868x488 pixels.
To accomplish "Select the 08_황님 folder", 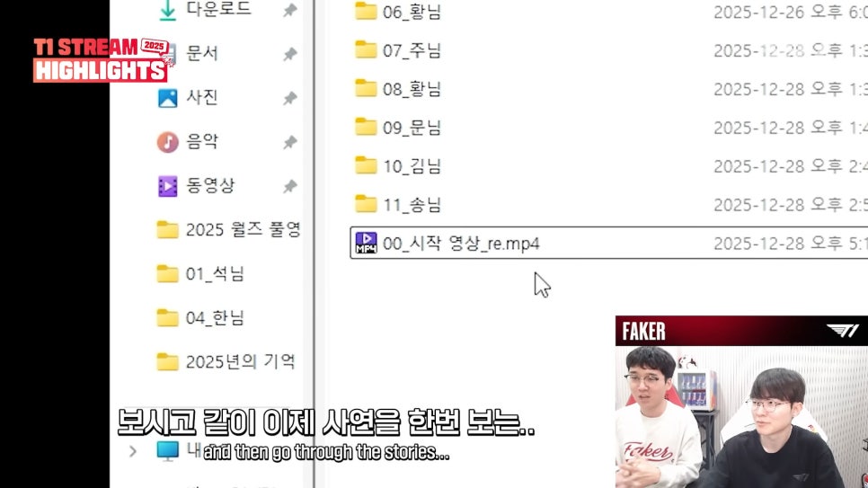I will [412, 89].
